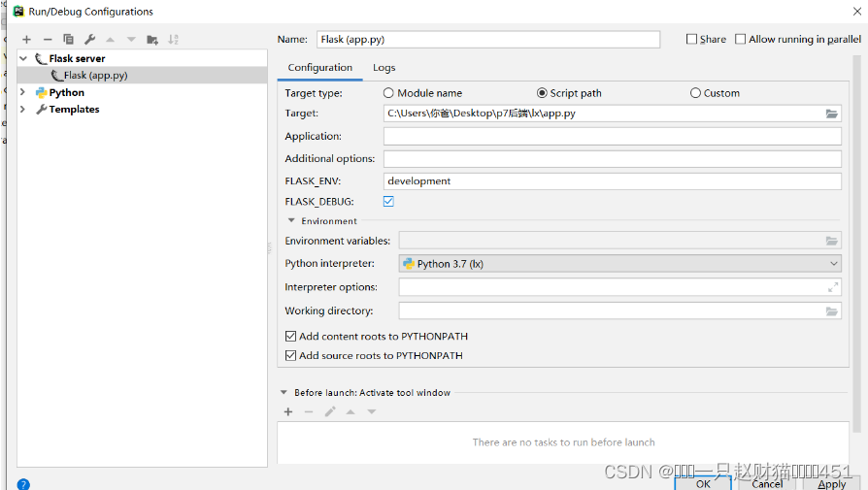Click the Name text field
The width and height of the screenshot is (868, 490).
(488, 39)
